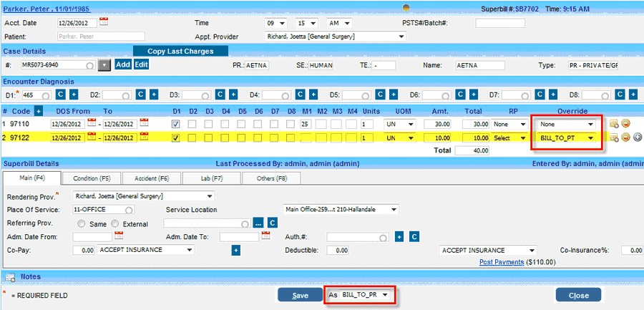The height and width of the screenshot is (310, 644).
Task: Open the Lab (F7) tab
Action: [x=210, y=178]
